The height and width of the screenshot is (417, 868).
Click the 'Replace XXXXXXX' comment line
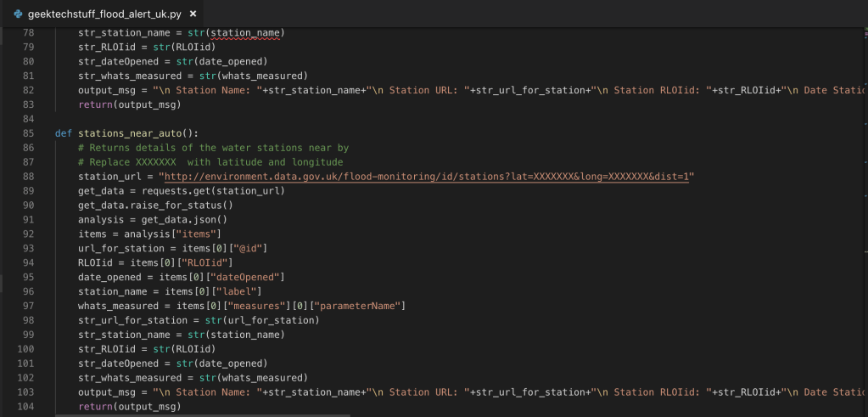[x=210, y=162]
